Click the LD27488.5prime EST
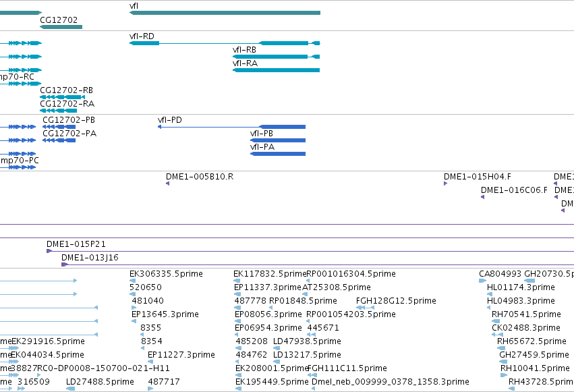 [71, 389]
